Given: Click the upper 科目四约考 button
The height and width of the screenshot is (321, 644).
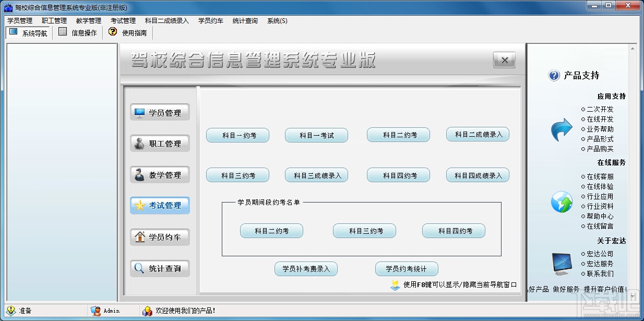Looking at the screenshot, I should [x=399, y=175].
